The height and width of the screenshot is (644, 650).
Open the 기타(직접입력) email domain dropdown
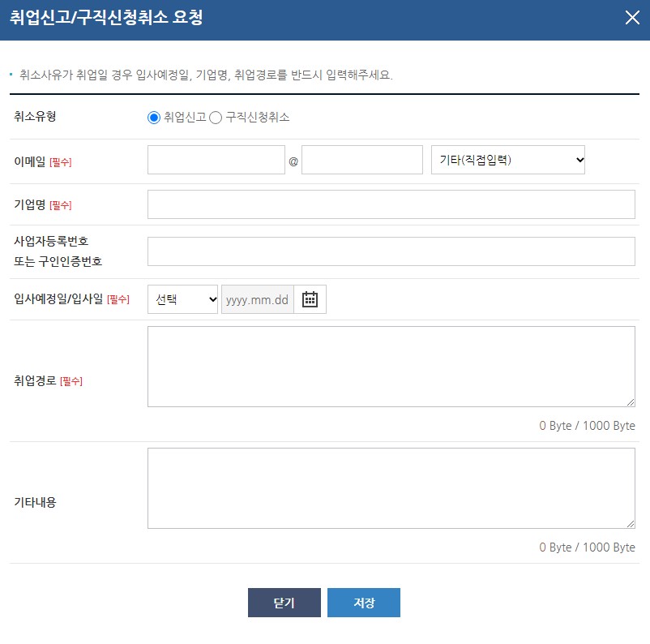(507, 160)
